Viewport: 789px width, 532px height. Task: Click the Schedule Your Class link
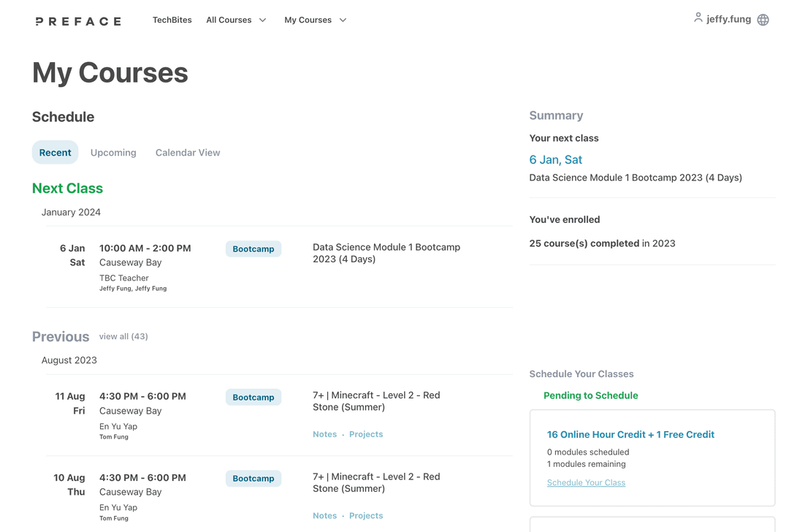pos(586,482)
